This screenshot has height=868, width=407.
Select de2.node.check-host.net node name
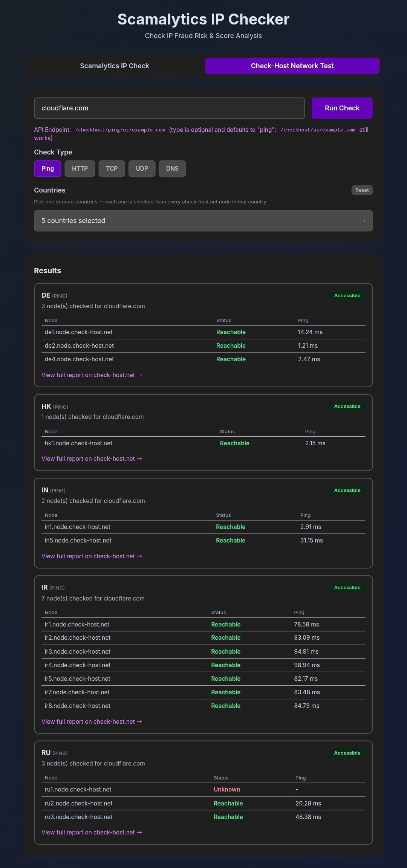point(79,346)
